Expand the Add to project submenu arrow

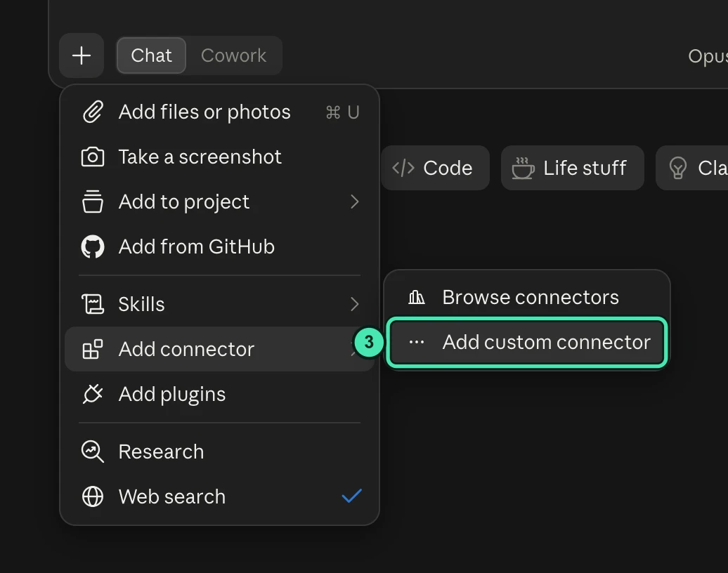(x=355, y=202)
